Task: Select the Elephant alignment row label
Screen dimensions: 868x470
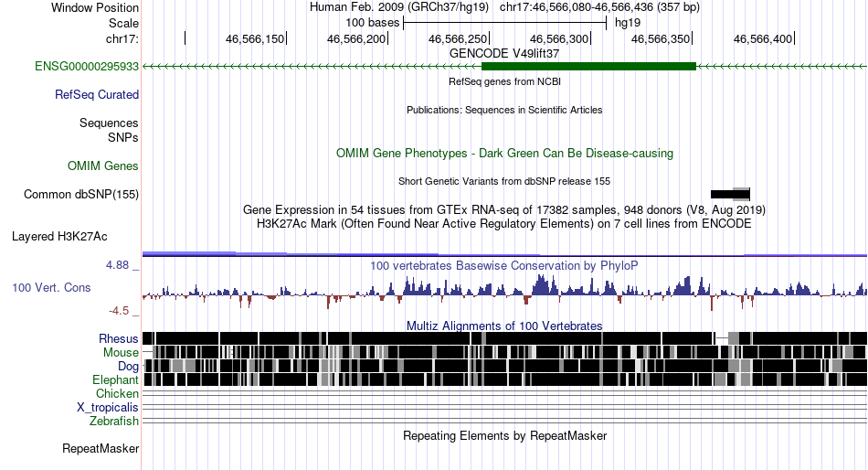Action: pos(115,380)
